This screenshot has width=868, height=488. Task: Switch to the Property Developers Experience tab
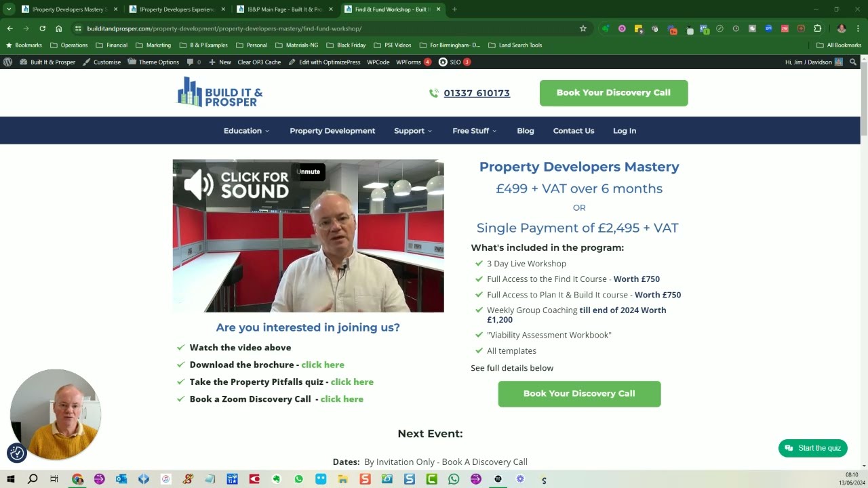[177, 9]
